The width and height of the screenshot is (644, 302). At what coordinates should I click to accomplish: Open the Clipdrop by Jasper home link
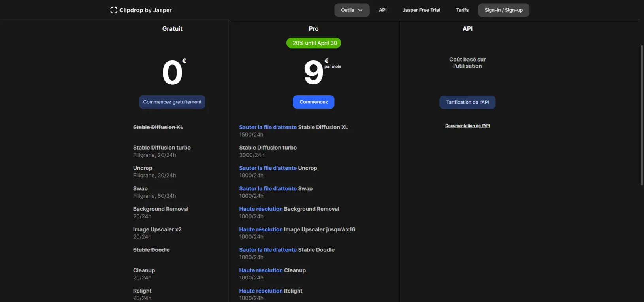click(141, 10)
